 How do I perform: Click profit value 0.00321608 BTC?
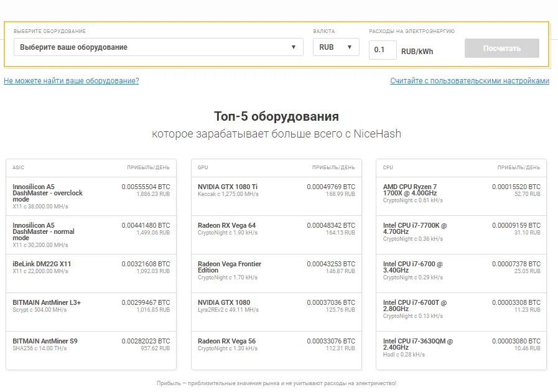[x=146, y=264]
